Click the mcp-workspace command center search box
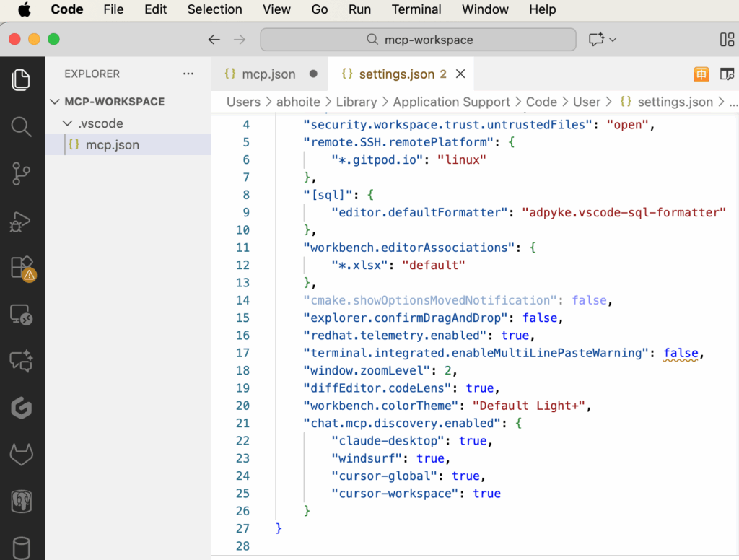 [x=419, y=40]
